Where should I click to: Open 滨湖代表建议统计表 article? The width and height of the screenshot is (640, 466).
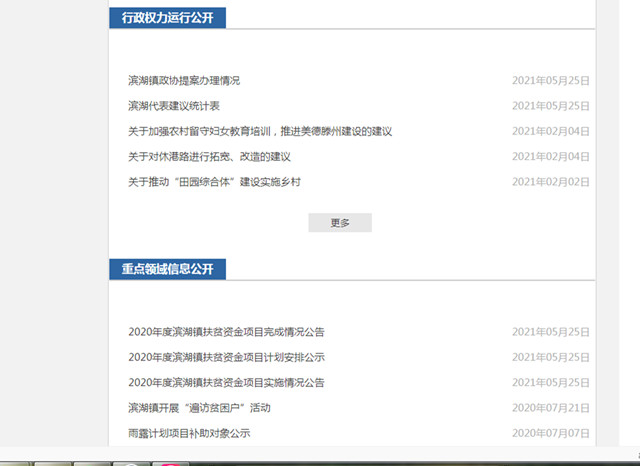(174, 106)
